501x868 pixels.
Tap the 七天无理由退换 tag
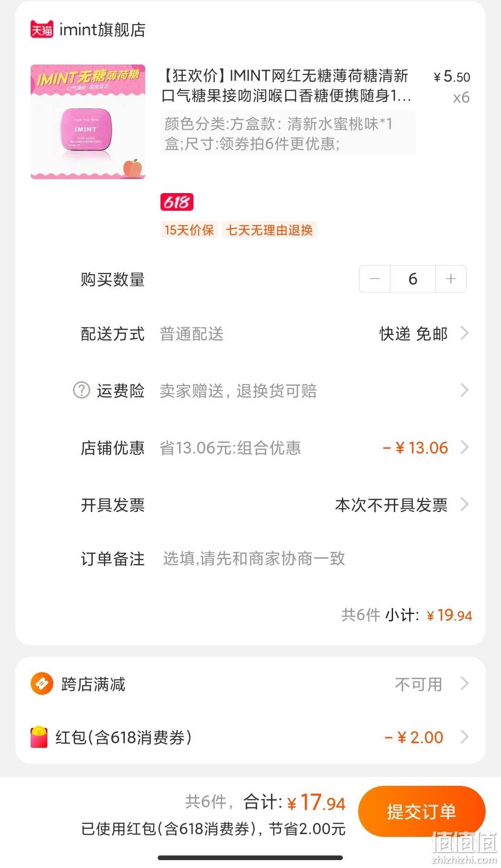click(269, 230)
